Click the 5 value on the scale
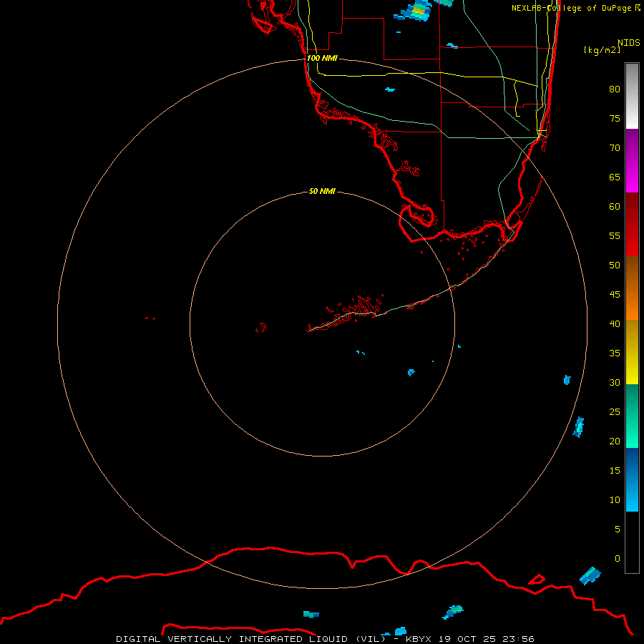 click(618, 530)
